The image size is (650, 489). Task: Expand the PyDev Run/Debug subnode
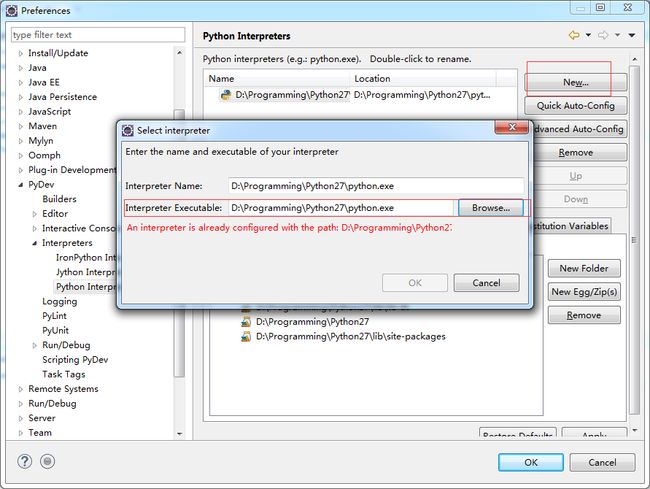34,345
